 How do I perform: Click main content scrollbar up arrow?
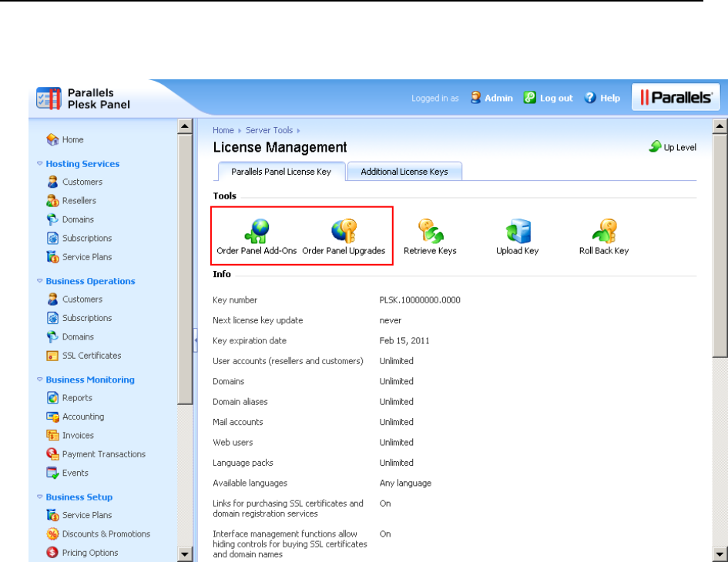click(720, 126)
